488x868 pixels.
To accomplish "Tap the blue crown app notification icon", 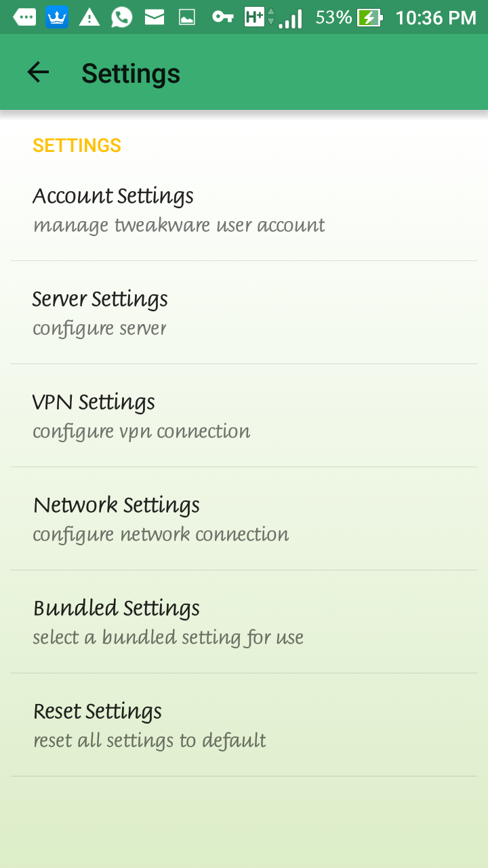I will tap(57, 17).
